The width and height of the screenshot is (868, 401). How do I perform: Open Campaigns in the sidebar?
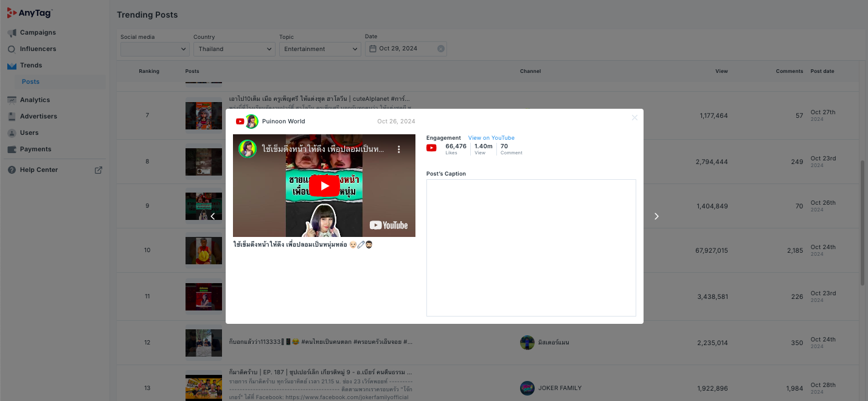pyautogui.click(x=38, y=33)
